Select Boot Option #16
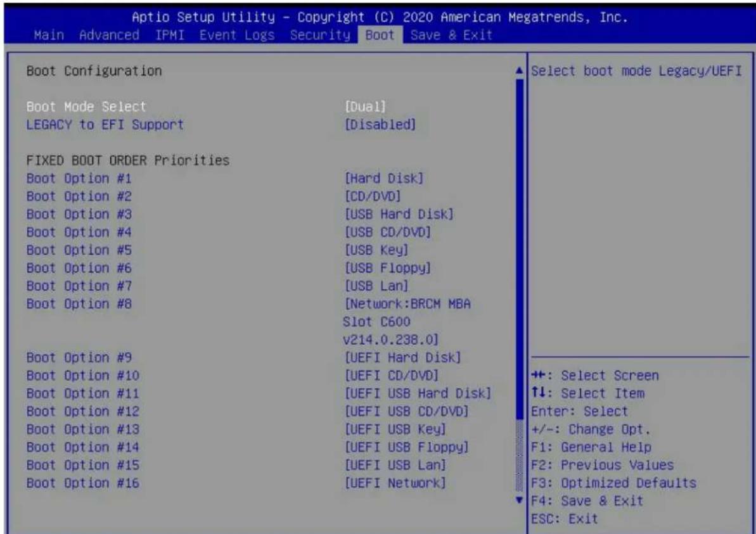This screenshot has height=534, width=756. pyautogui.click(x=82, y=483)
